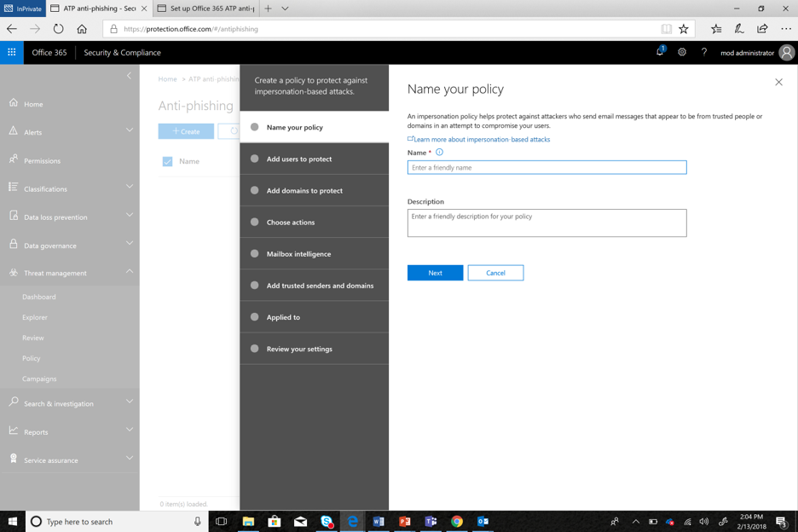
Task: Add this page to favorites star
Action: (x=684, y=29)
